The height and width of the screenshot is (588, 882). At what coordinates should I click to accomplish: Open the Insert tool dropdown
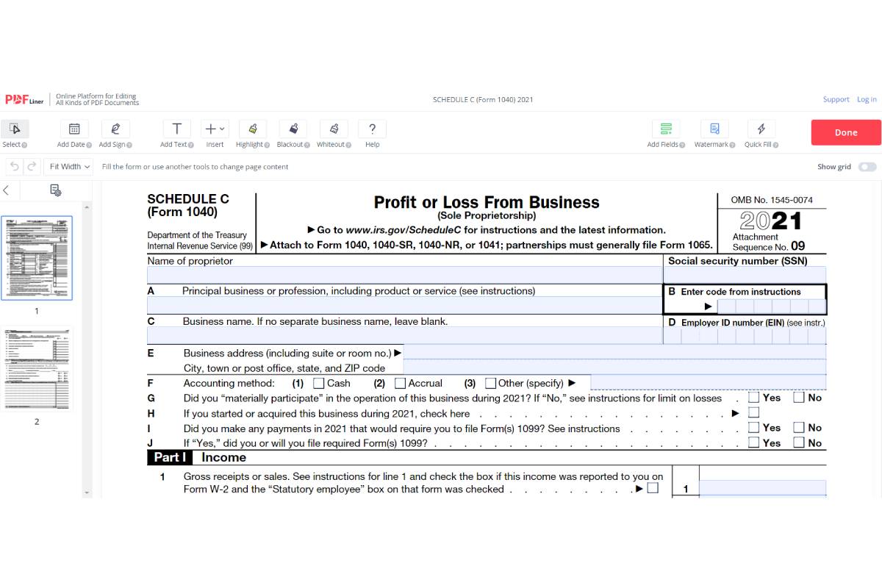tap(215, 129)
